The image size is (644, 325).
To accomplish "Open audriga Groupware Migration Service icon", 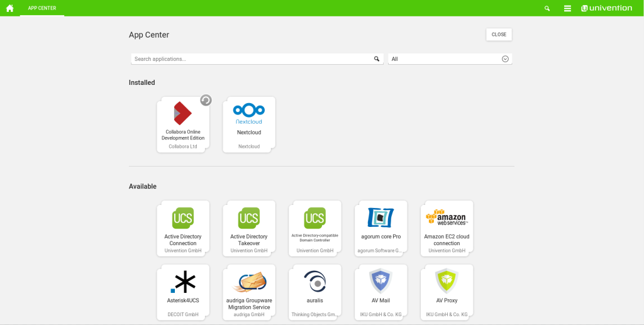I will click(249, 282).
